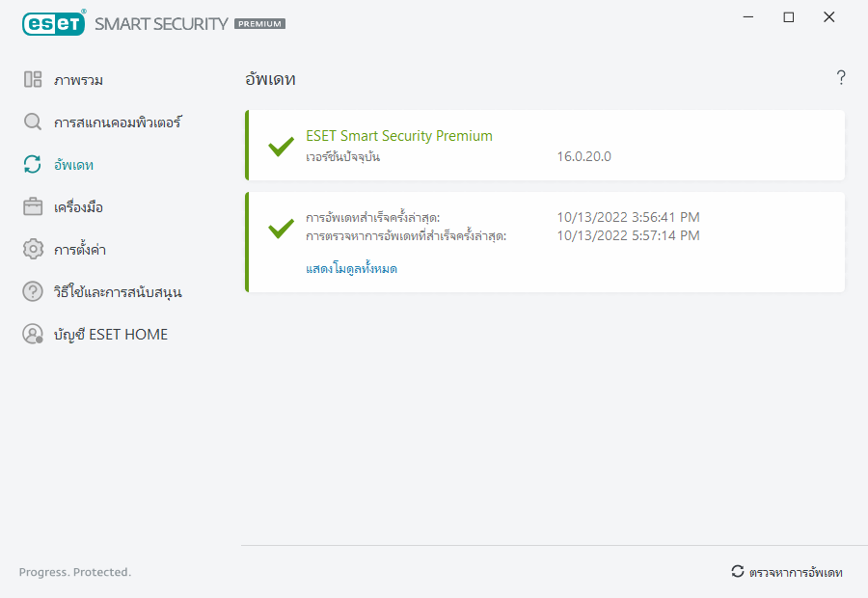Click the Progress. Protected. tagline
The image size is (868, 598).
point(75,572)
